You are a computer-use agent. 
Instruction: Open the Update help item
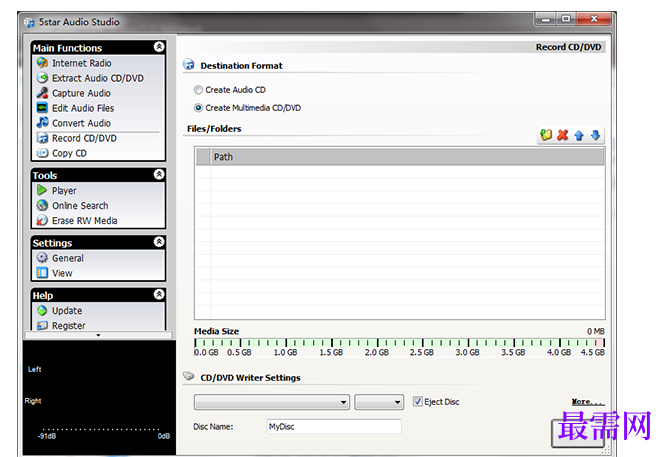[67, 311]
